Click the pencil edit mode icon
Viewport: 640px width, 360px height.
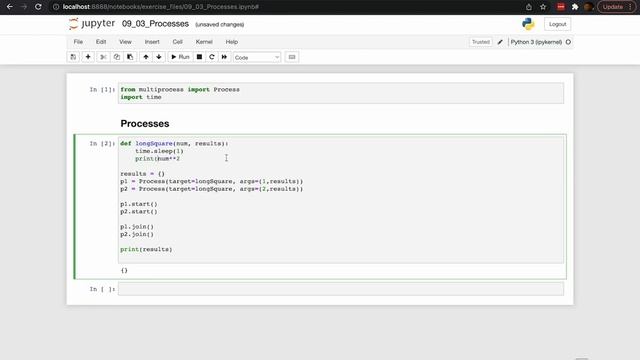pyautogui.click(x=500, y=42)
